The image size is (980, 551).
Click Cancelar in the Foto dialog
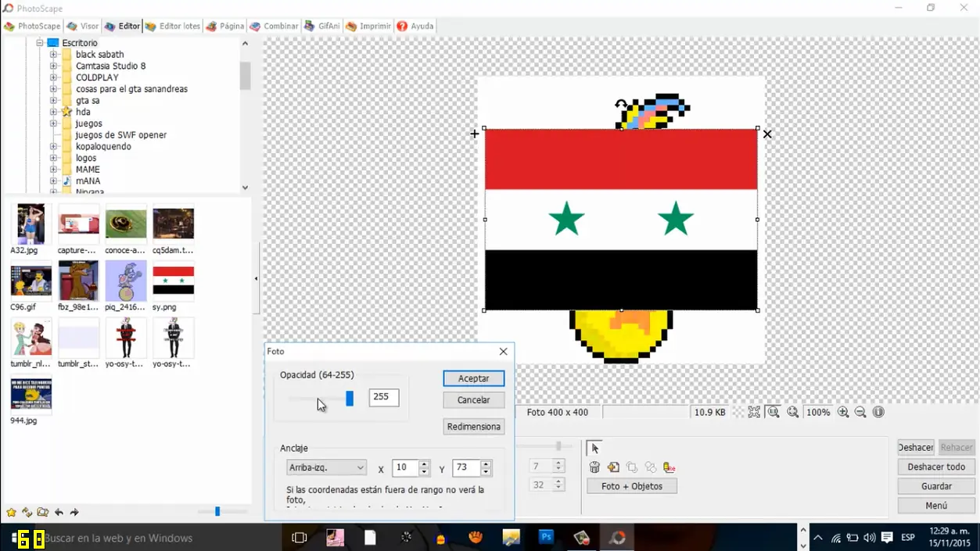pyautogui.click(x=473, y=400)
